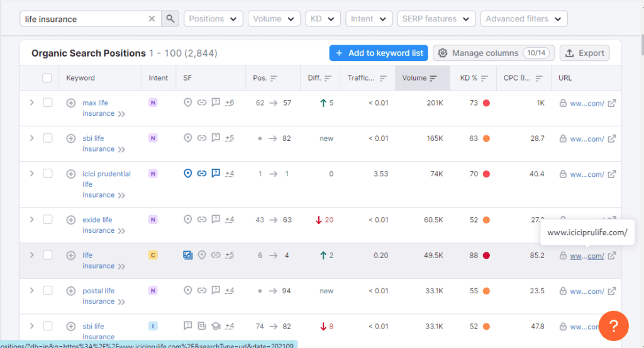This screenshot has width=644, height=348.
Task: Check the sbi life insurance row with volume 33.1K
Action: coord(48,326)
